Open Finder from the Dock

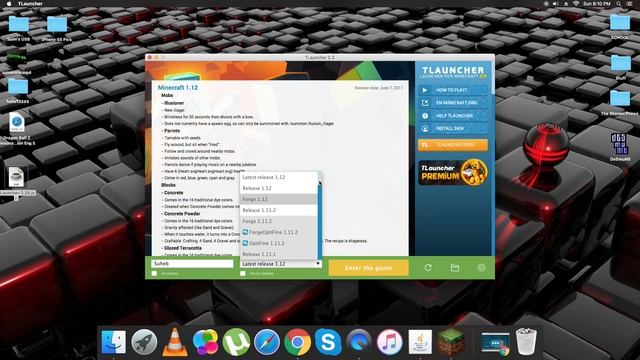pos(113,342)
